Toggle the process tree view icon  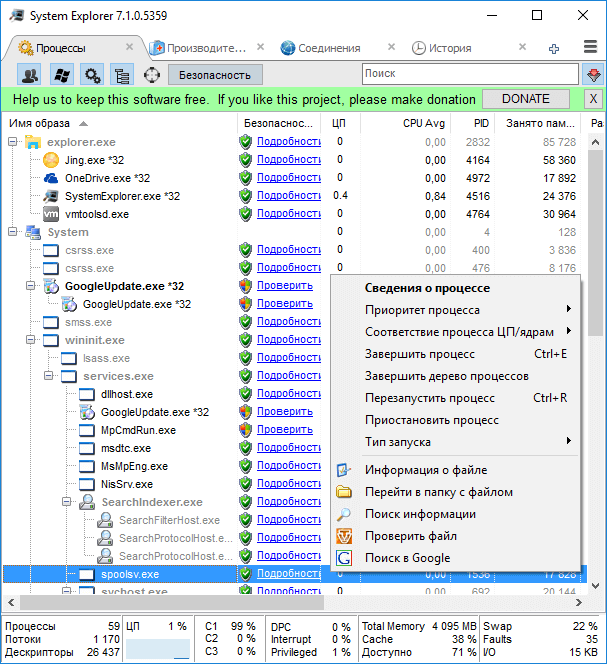click(x=122, y=75)
